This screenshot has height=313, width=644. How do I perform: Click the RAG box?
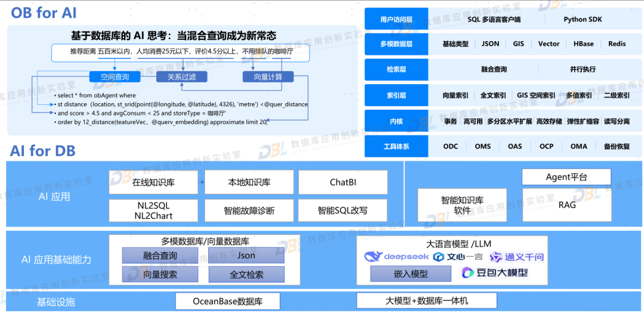[x=566, y=205]
